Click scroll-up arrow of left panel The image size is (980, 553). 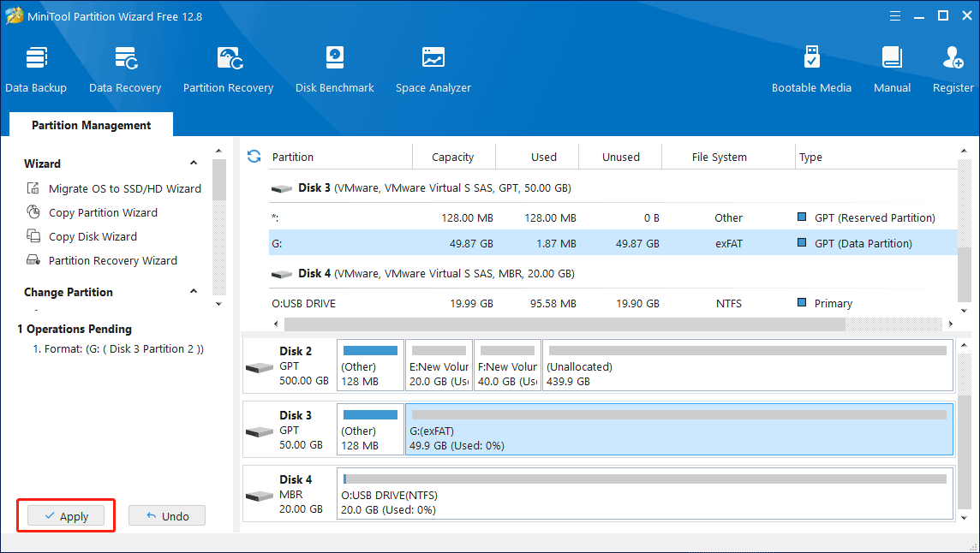pos(218,151)
